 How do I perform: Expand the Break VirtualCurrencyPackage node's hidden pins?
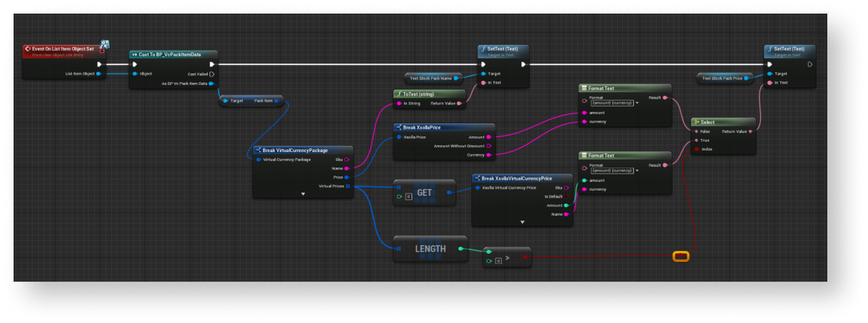coord(303,194)
